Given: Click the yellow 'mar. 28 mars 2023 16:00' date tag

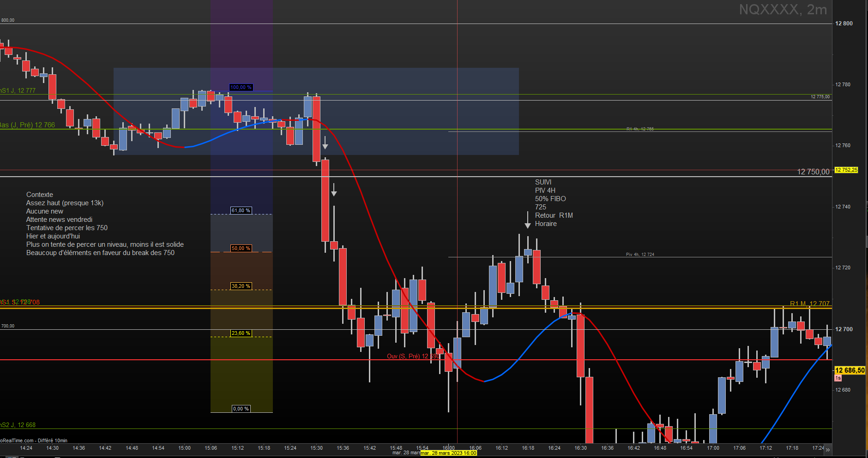Looking at the screenshot, I should coord(448,453).
